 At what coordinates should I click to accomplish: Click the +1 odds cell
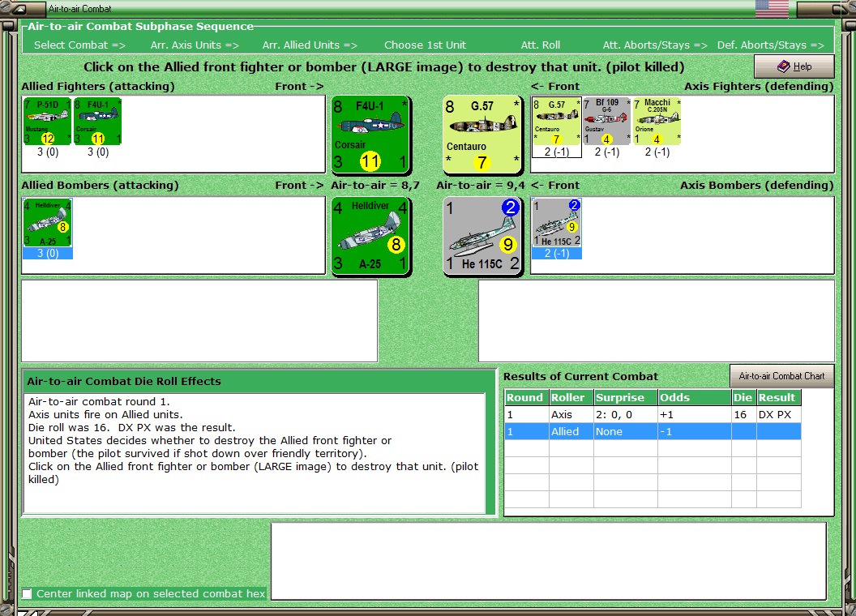point(694,414)
